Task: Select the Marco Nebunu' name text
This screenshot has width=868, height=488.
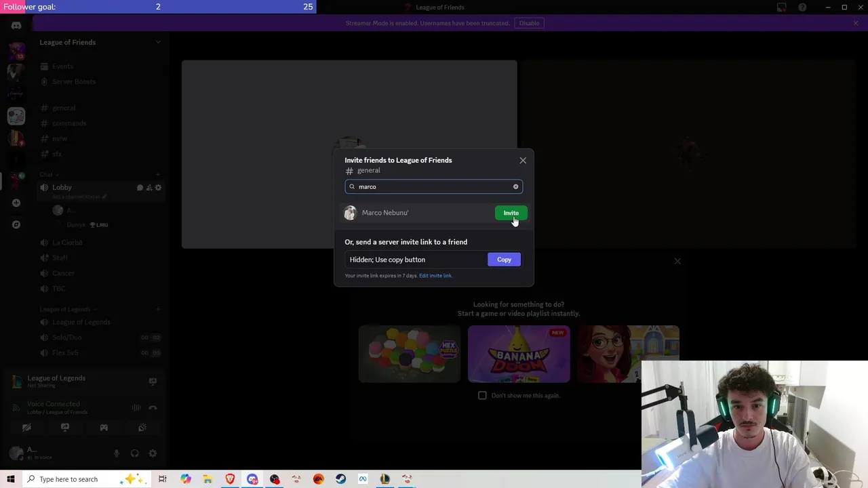Action: (x=385, y=213)
